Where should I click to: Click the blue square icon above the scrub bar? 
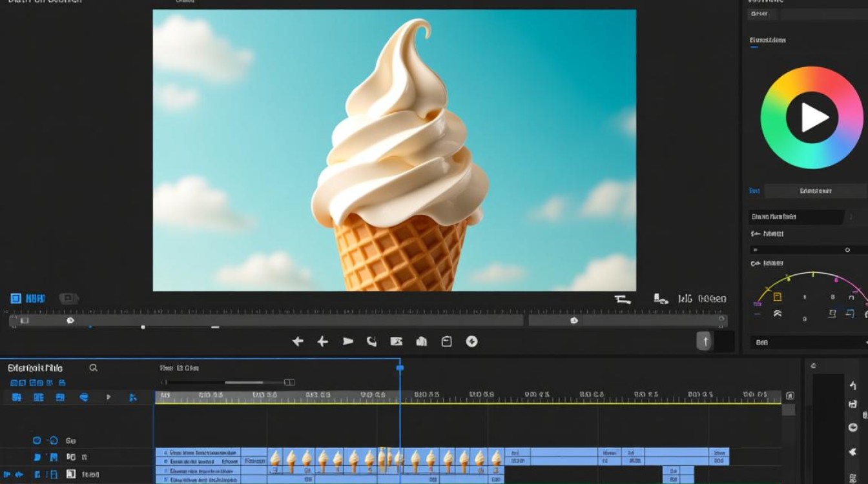[x=16, y=298]
